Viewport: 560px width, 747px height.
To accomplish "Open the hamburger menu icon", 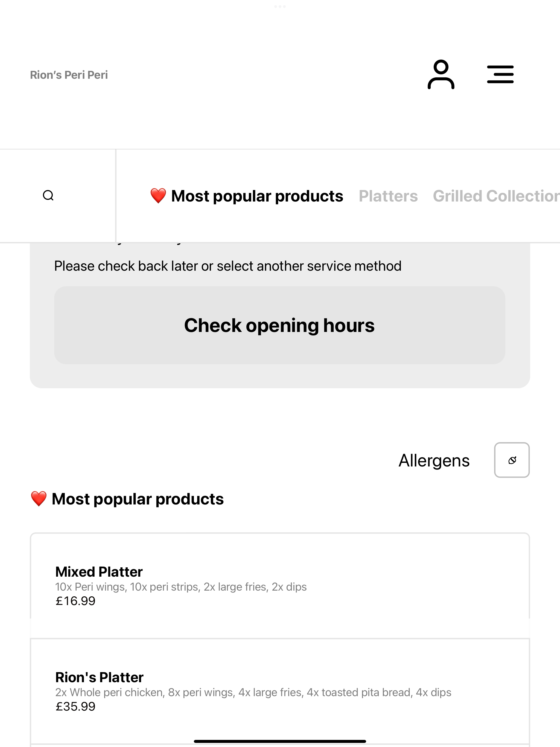I will (500, 74).
